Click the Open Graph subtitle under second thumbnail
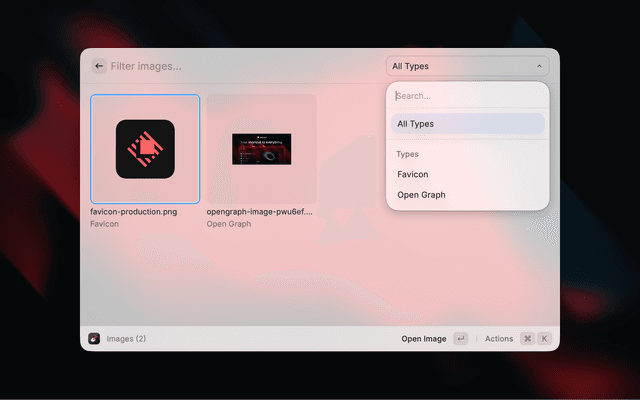Image resolution: width=640 pixels, height=400 pixels. (229, 224)
